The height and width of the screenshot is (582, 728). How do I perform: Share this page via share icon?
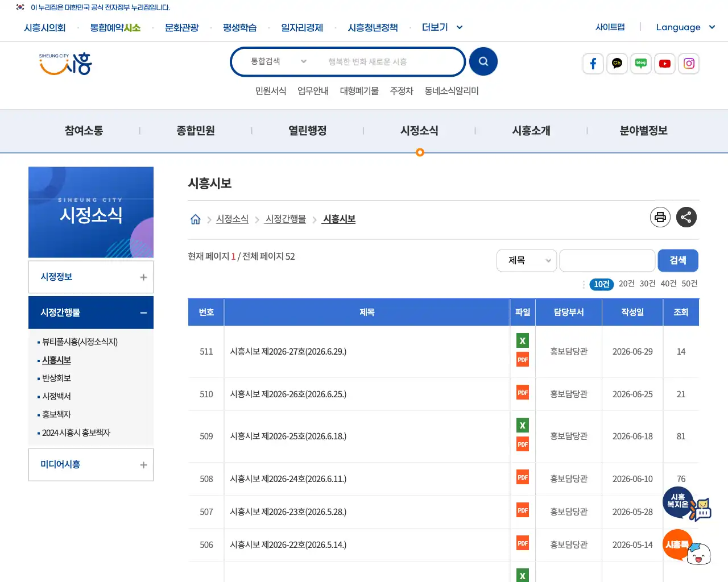[686, 217]
